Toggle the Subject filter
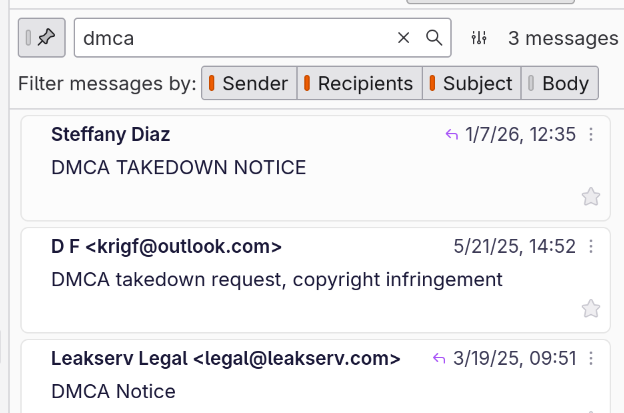This screenshot has width=624, height=413. 471,84
